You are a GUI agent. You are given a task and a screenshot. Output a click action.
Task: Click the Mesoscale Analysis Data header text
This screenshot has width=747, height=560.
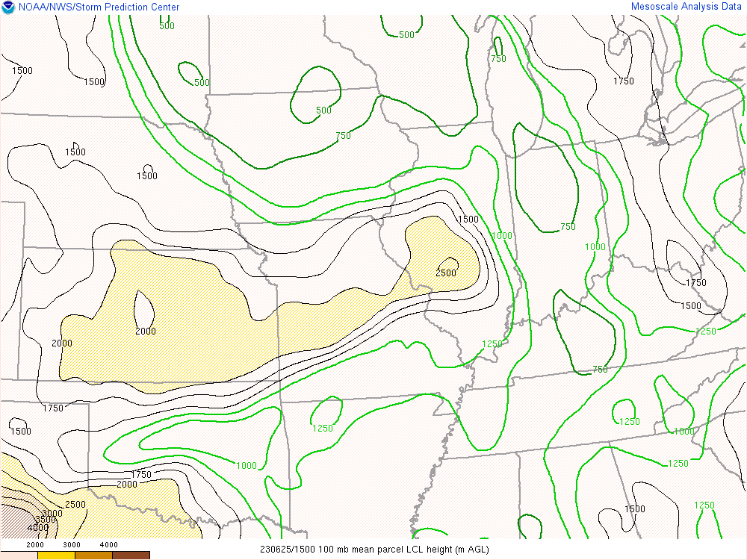tap(687, 6)
